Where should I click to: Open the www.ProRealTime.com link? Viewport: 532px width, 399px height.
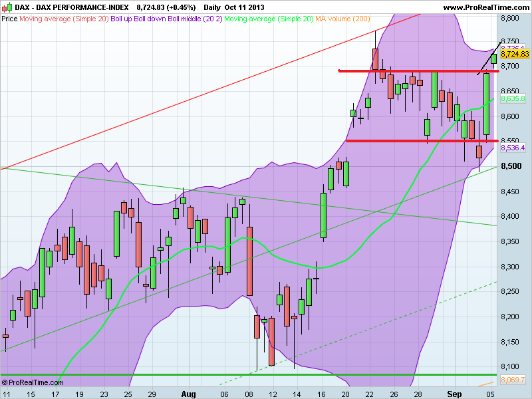[486, 7]
